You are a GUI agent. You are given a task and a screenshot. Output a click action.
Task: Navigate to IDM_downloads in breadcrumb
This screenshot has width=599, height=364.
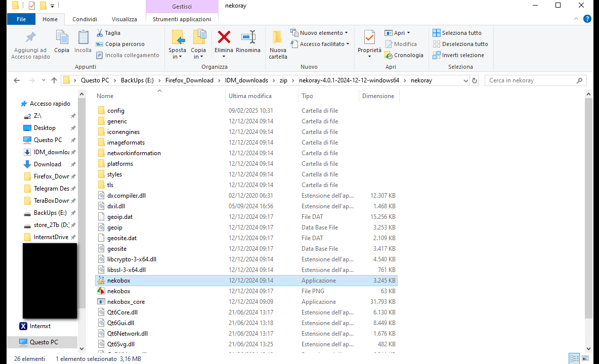246,80
